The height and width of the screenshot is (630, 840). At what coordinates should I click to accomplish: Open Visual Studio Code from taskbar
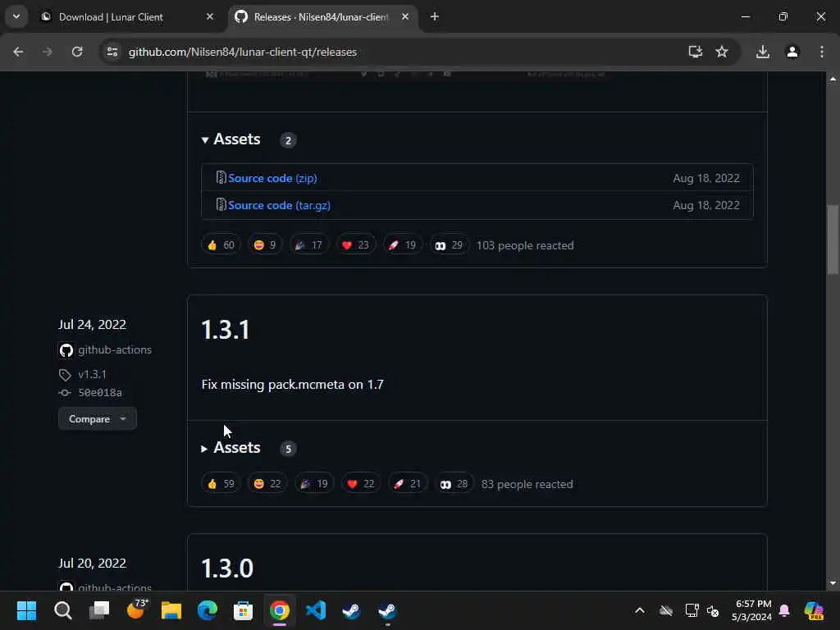pyautogui.click(x=316, y=610)
